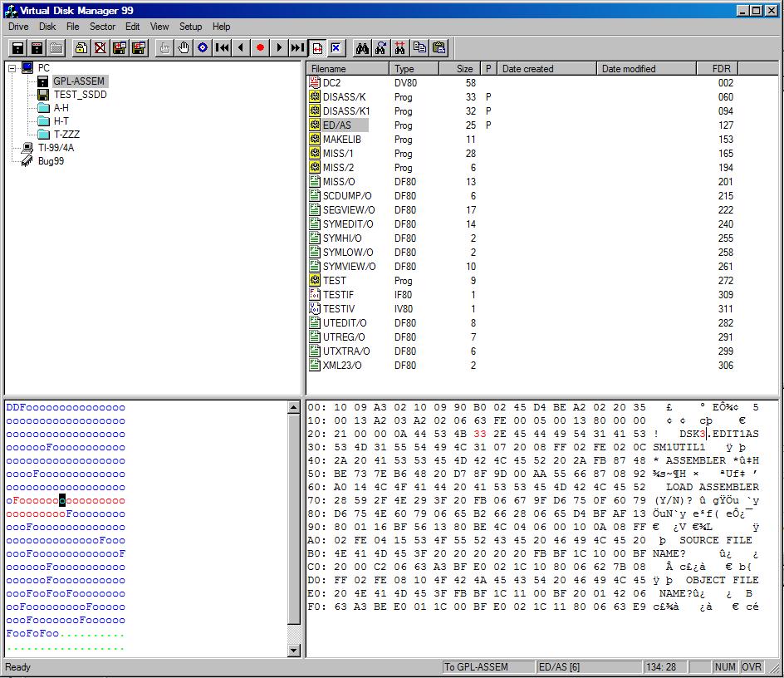Click the blue circle target icon
784x678 pixels.
(203, 48)
